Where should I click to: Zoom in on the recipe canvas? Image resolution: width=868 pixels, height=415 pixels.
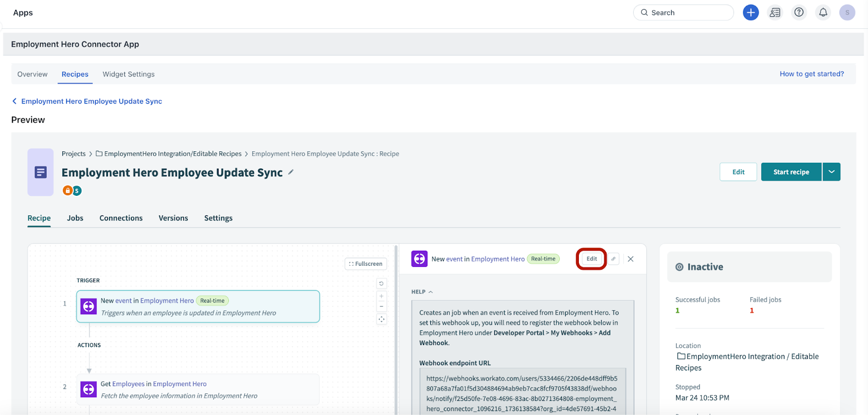point(381,296)
